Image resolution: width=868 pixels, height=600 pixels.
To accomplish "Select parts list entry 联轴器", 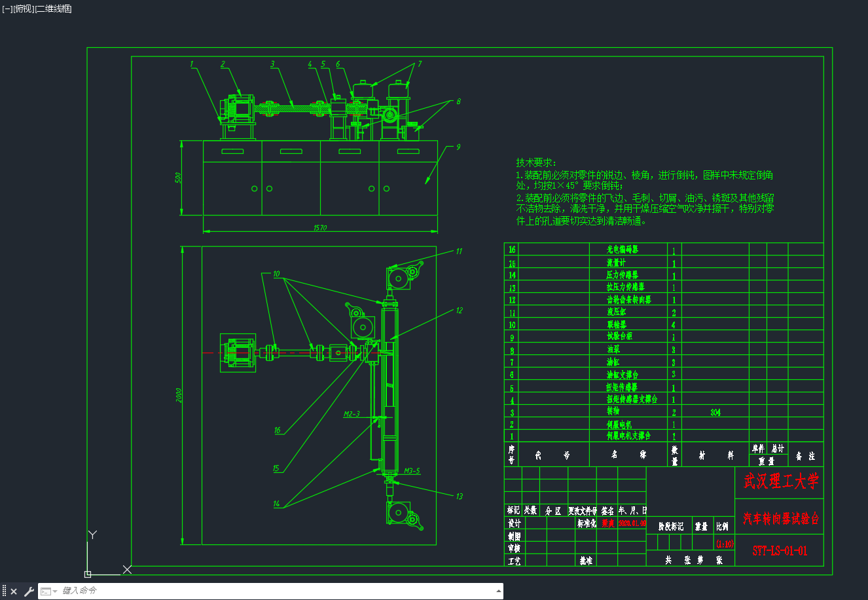I will click(x=616, y=324).
